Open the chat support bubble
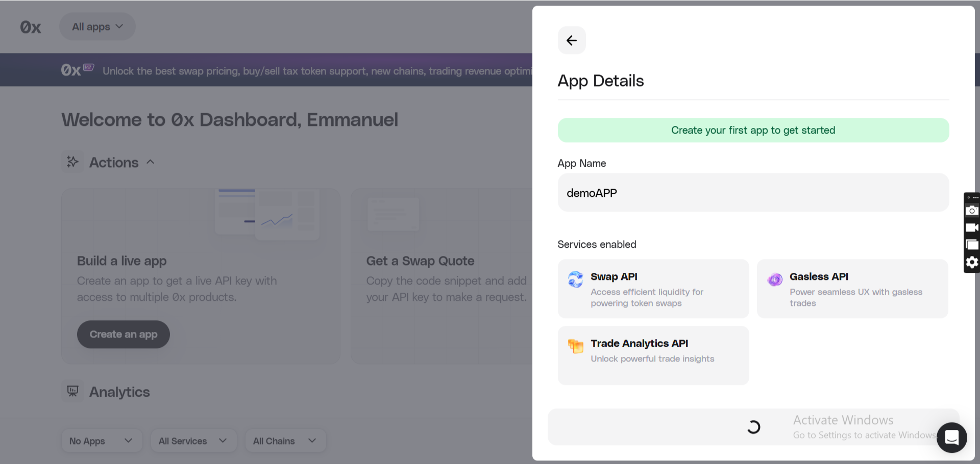Screen dimensions: 980x464 coord(951,437)
